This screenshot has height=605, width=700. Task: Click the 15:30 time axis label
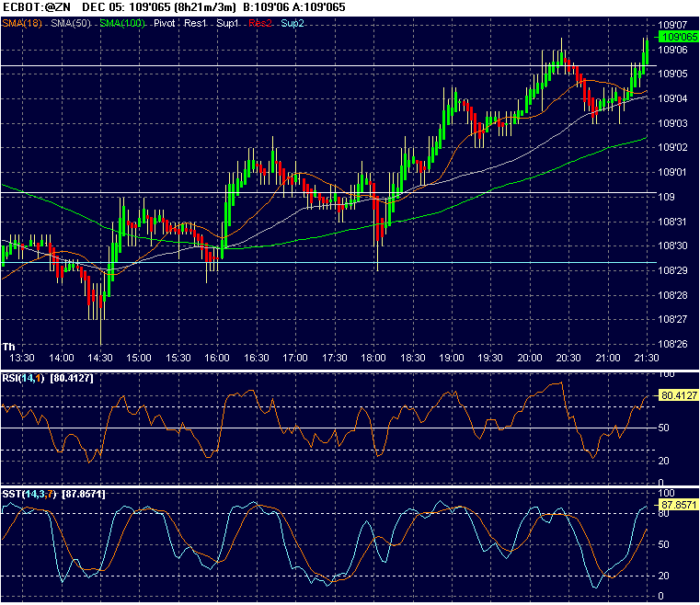[x=178, y=359]
